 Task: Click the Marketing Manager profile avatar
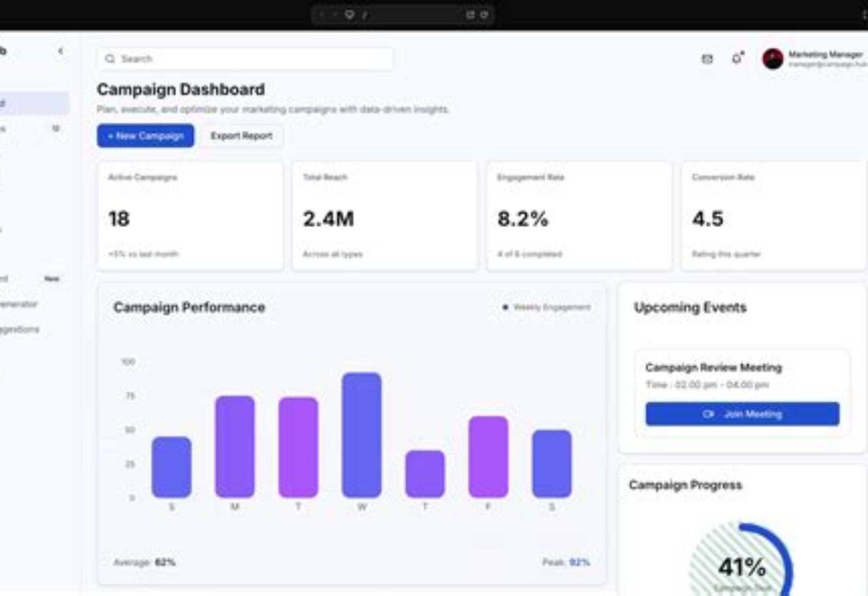point(773,59)
